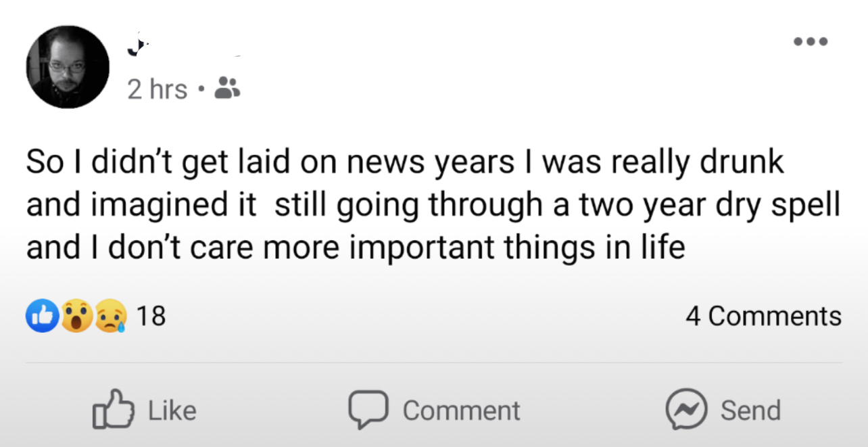Open the 2 hrs timestamp link
The image size is (868, 447).
point(158,89)
